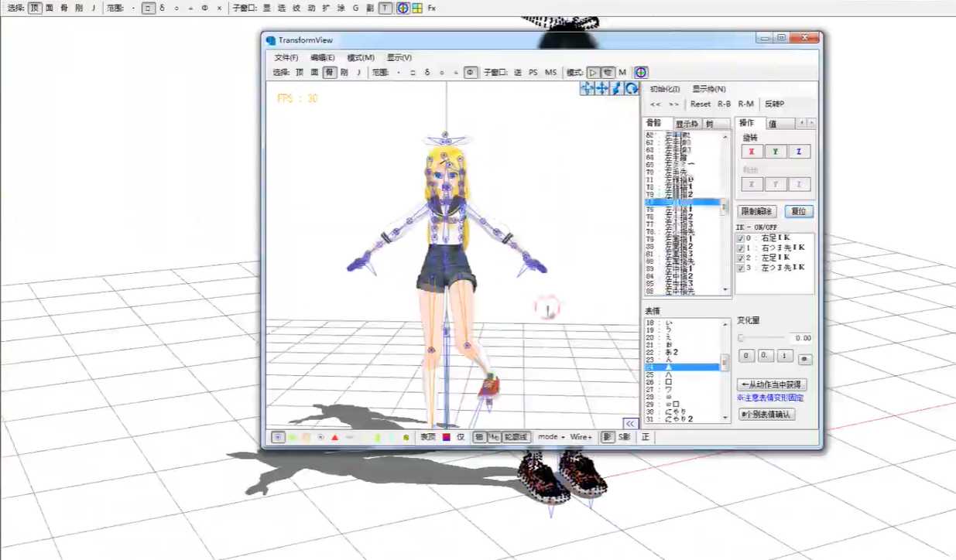Open the 模式(M) menu in TransformView
Image resolution: width=956 pixels, height=560 pixels.
361,58
